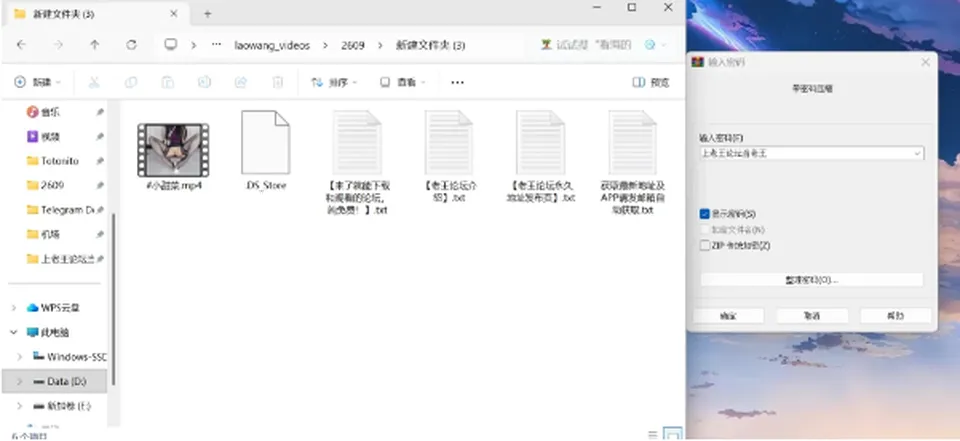
Task: Enable the ZIP legacy encryption checkbox
Action: (x=704, y=246)
